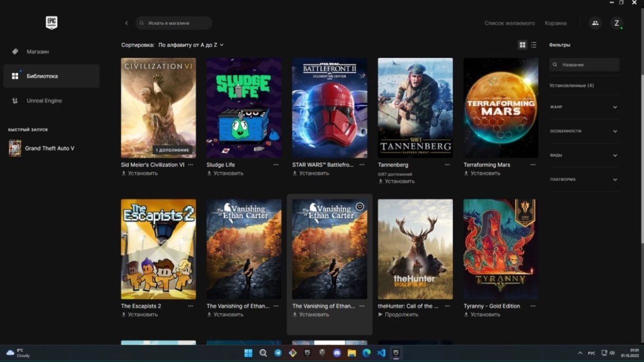644x362 pixels.
Task: Install Tannenberg via Установить
Action: (396, 181)
